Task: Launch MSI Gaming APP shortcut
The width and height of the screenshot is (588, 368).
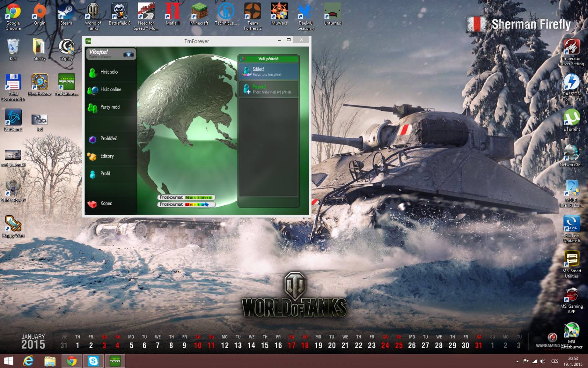Action: pyautogui.click(x=571, y=300)
